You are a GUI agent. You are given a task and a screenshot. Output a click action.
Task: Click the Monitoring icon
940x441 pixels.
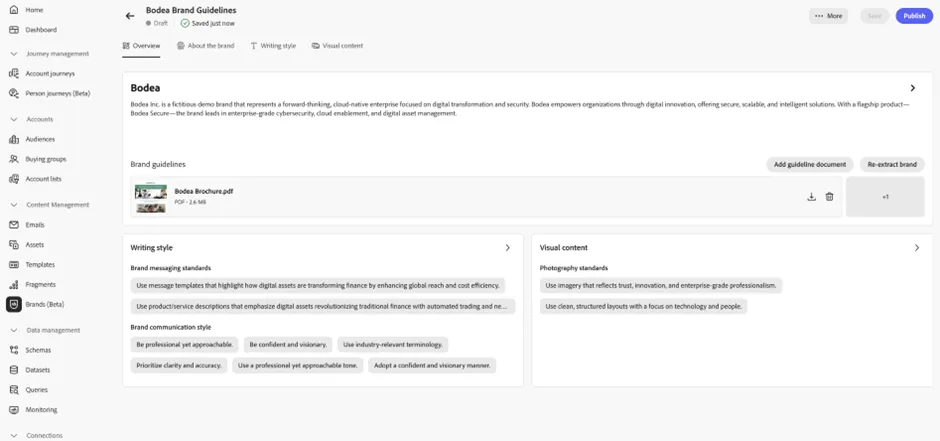coord(14,410)
